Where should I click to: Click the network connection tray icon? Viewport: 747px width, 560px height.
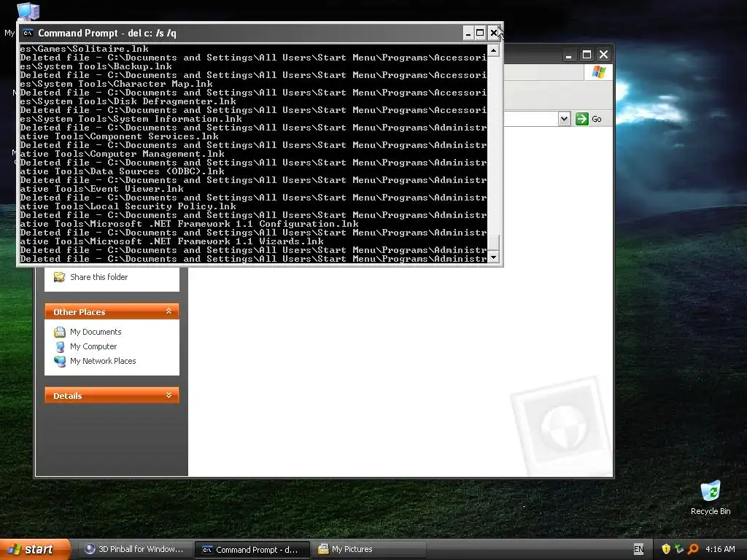click(679, 549)
